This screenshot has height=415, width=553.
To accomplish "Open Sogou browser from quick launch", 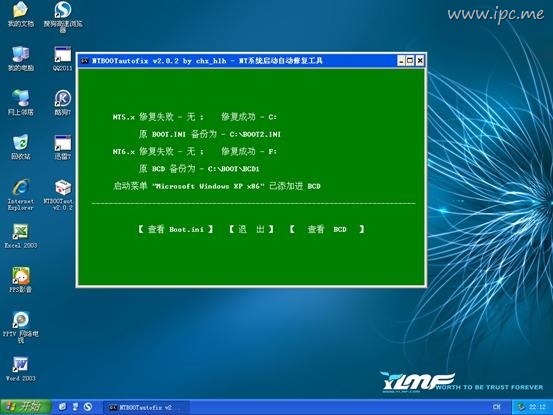I will [88, 407].
